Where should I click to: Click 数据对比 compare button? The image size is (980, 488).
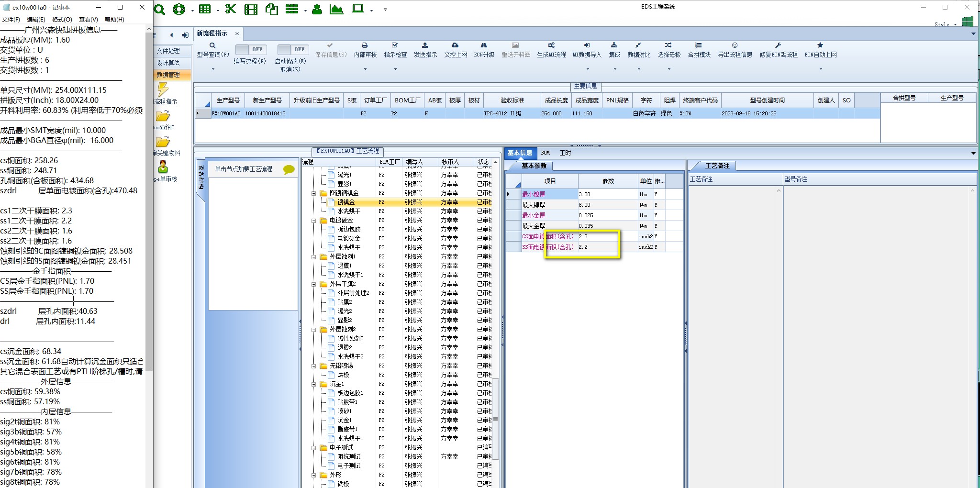639,50
